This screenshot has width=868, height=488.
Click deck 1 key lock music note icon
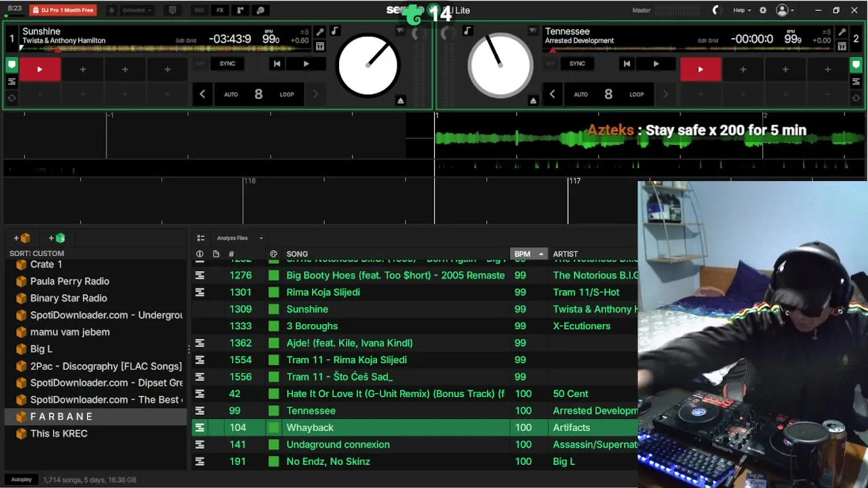334,31
